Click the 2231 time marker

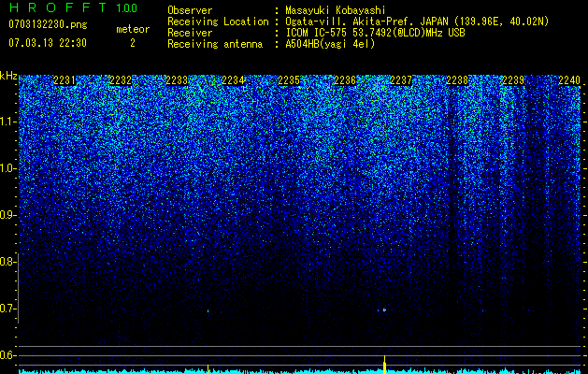point(65,80)
